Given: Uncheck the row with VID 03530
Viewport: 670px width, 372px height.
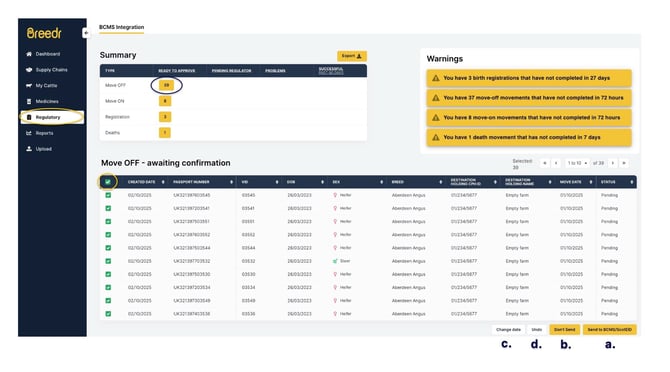Looking at the screenshot, I should (x=108, y=274).
